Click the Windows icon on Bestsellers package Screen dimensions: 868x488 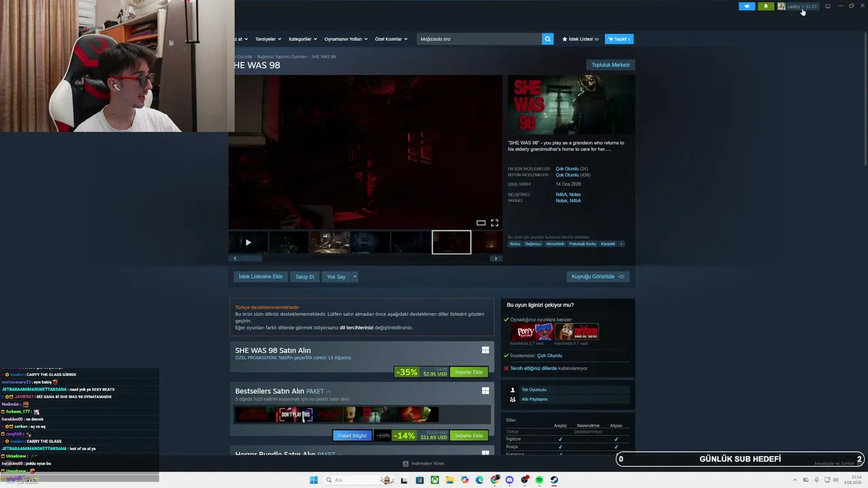coord(486,390)
